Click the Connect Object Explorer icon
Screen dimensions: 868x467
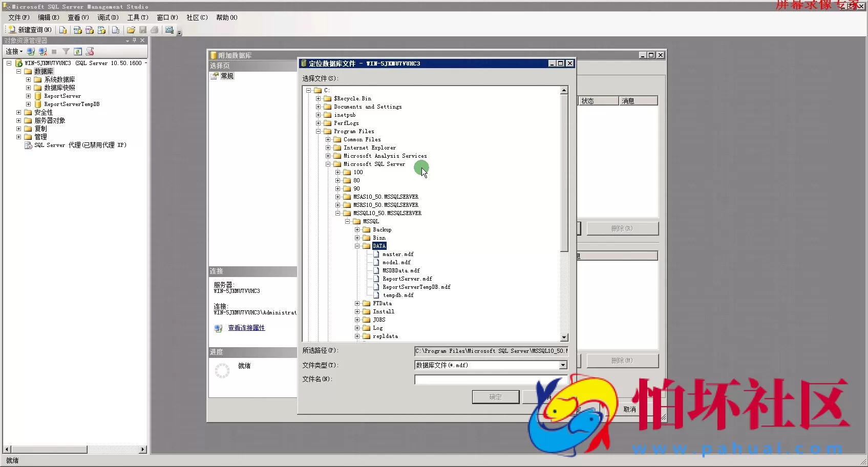click(x=31, y=51)
